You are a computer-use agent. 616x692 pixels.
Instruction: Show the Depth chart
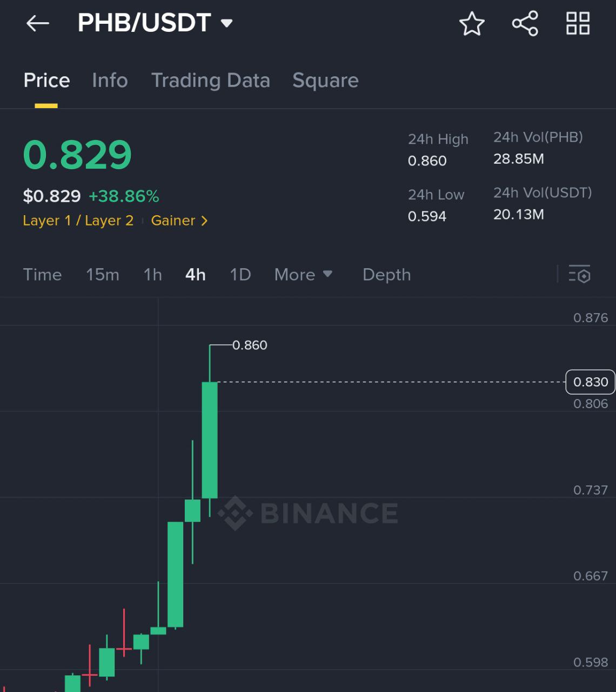[x=386, y=275]
